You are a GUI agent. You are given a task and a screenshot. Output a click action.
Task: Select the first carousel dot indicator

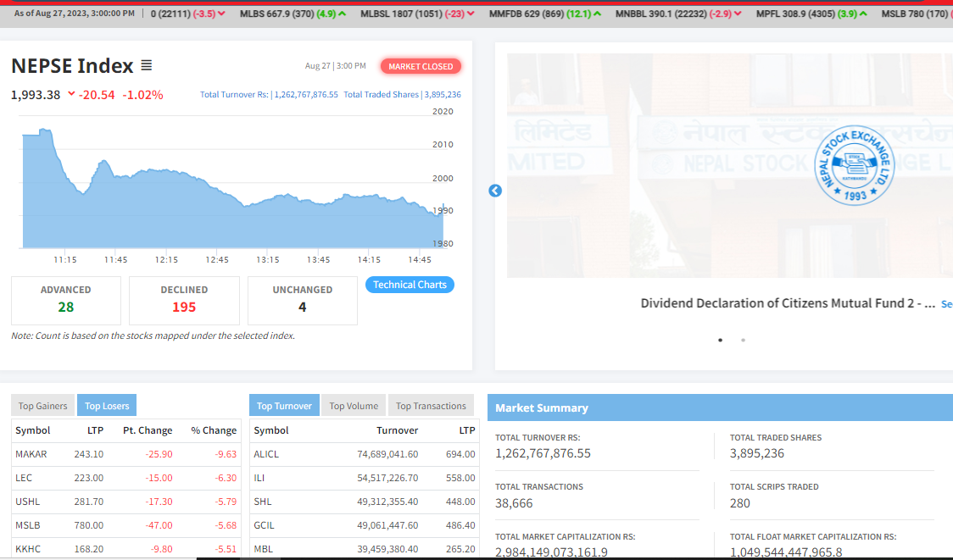(x=720, y=340)
